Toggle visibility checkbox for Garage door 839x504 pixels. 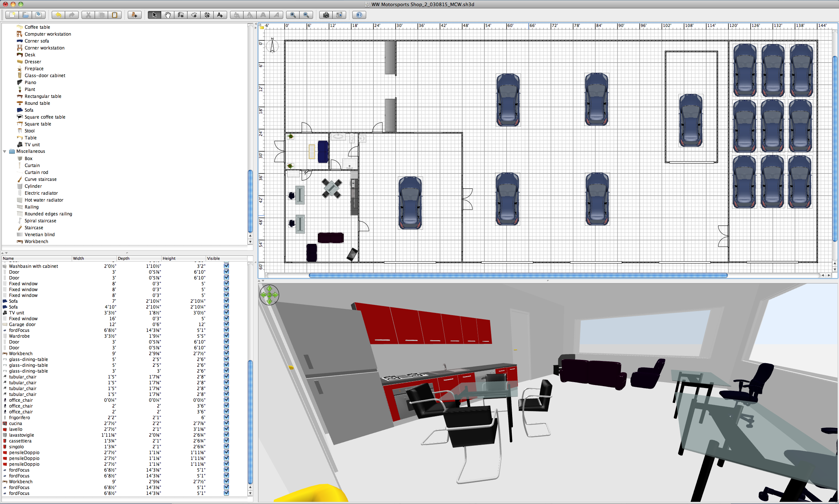[226, 324]
